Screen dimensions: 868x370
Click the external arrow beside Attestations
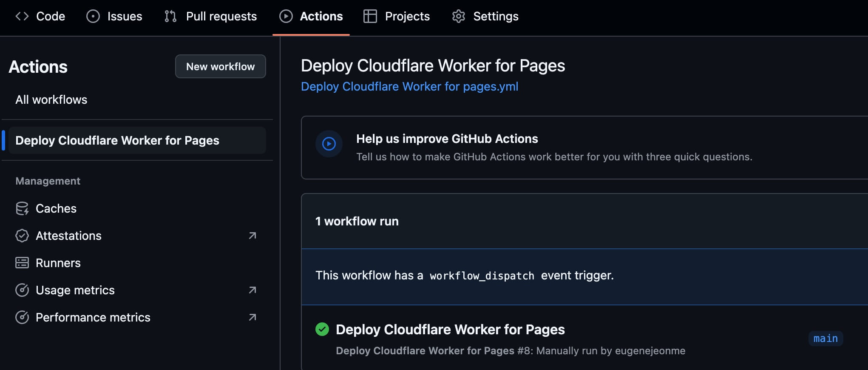(x=252, y=236)
